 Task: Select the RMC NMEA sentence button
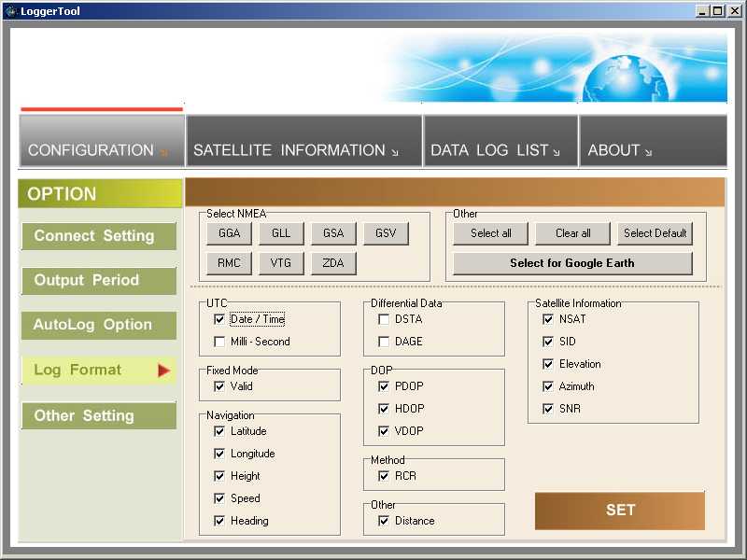(x=229, y=263)
